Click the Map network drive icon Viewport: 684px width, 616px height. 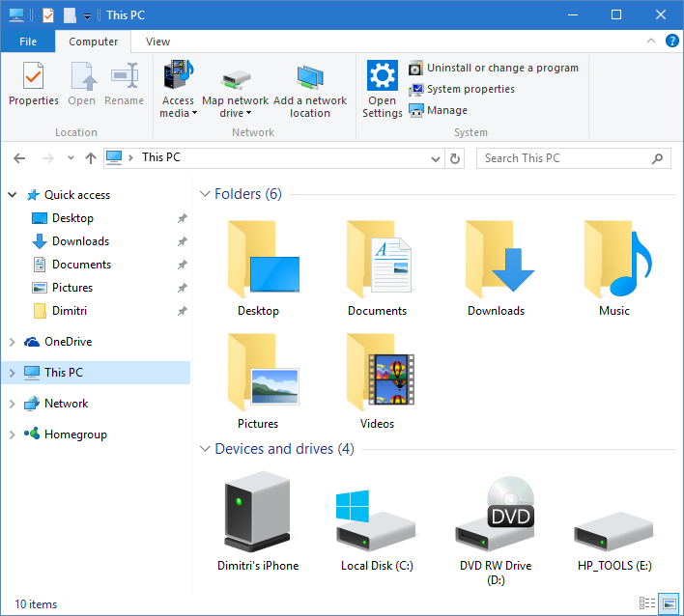(235, 80)
